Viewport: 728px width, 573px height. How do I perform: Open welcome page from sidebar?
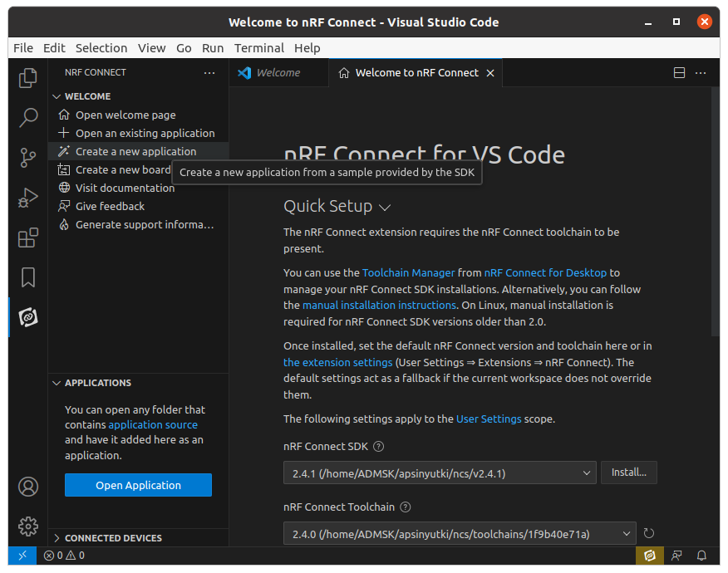(138, 115)
